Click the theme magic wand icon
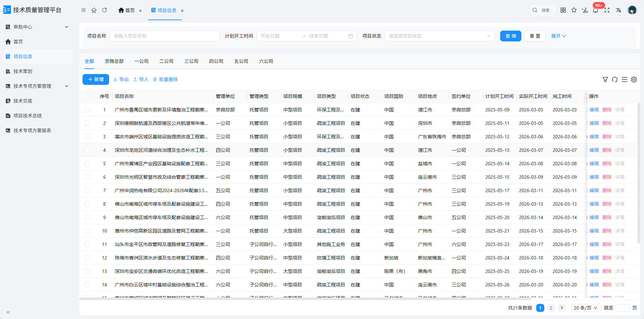Screen dimensions: 644x319 tap(585, 10)
